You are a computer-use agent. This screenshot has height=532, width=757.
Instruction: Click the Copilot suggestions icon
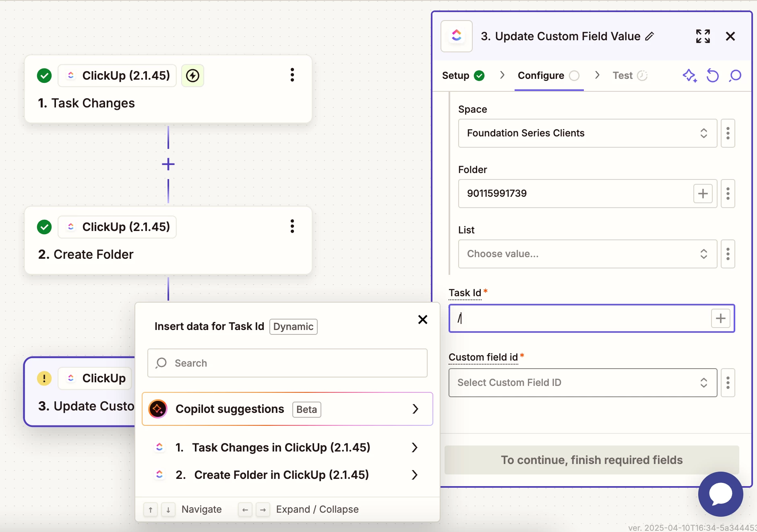click(158, 409)
